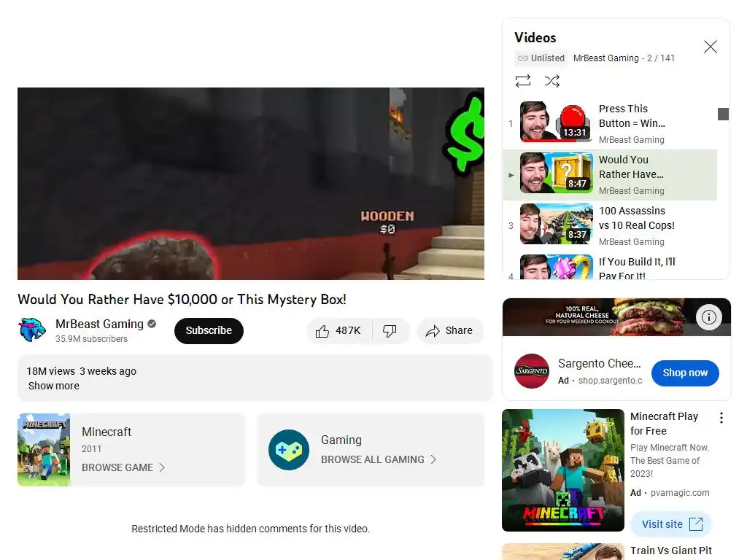Open shop.sargento.c ad link
Screen dimensions: 747x560
point(611,381)
